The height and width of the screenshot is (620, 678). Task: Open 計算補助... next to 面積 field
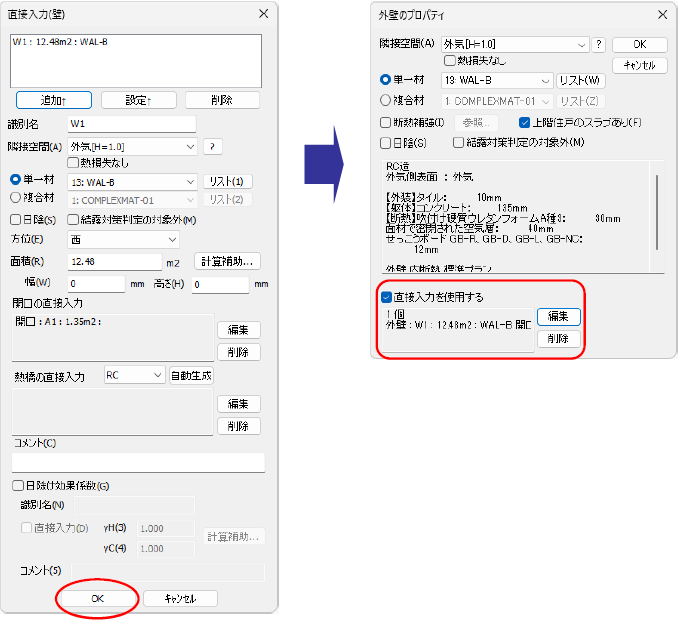pos(227,261)
